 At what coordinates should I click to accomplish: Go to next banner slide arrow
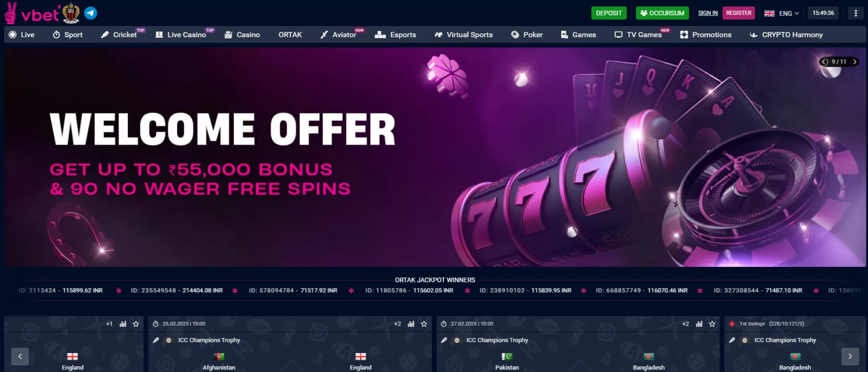(x=854, y=62)
